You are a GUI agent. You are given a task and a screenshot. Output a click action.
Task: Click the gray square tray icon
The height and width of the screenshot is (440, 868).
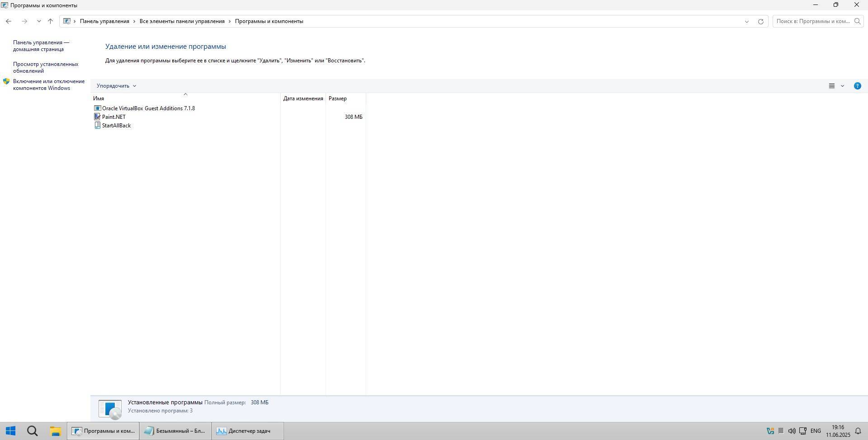click(x=781, y=431)
